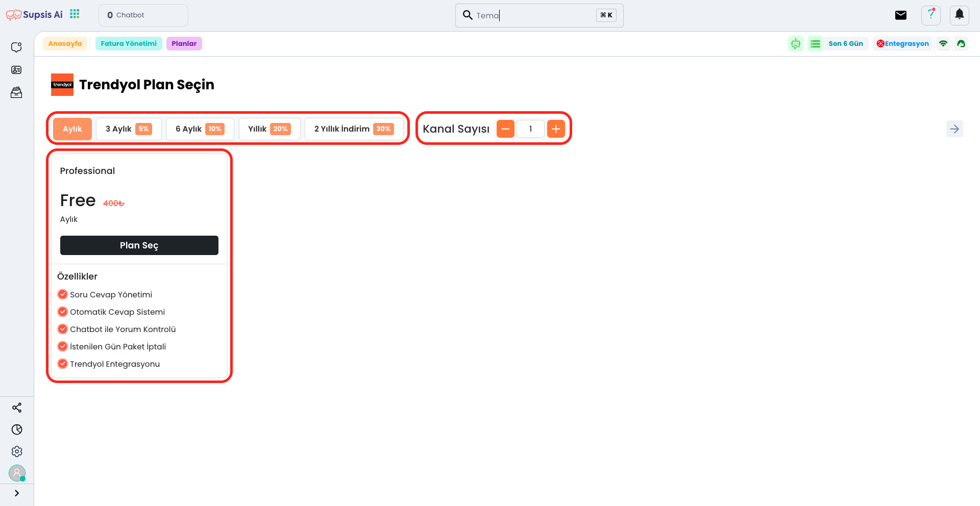Viewport: 980px width, 506px height.
Task: Click the Supsis Ai logo
Action: [x=34, y=15]
